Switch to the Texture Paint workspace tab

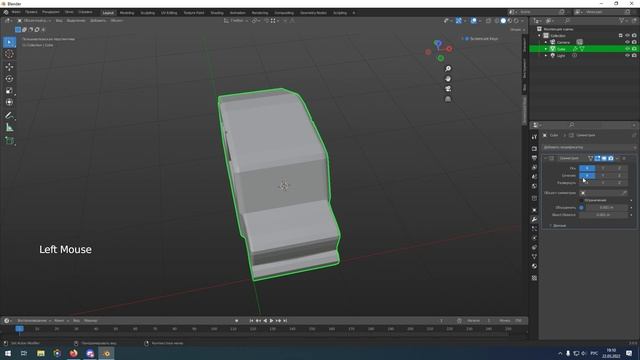click(x=194, y=13)
